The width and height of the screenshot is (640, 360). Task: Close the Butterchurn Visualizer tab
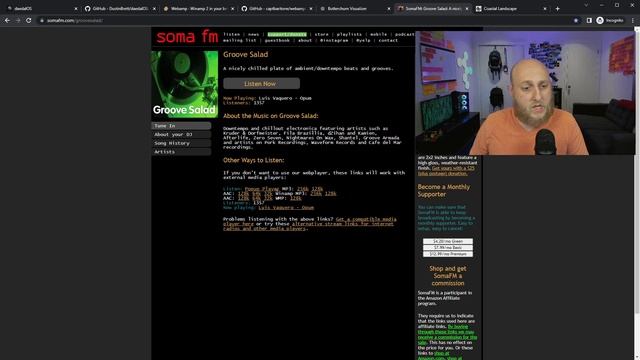(x=389, y=9)
